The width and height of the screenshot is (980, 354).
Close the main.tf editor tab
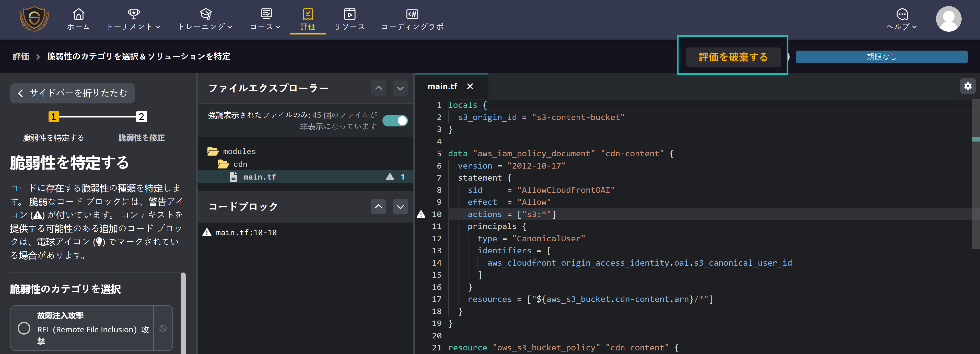pyautogui.click(x=470, y=86)
